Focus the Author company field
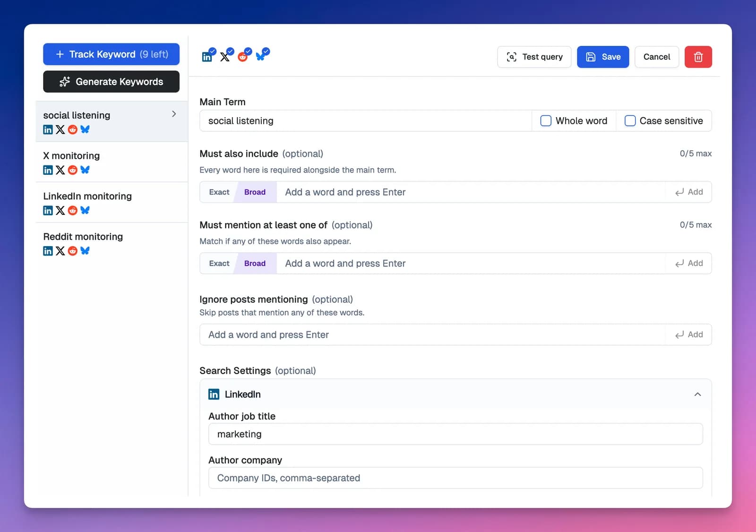This screenshot has height=532, width=756. click(x=455, y=478)
